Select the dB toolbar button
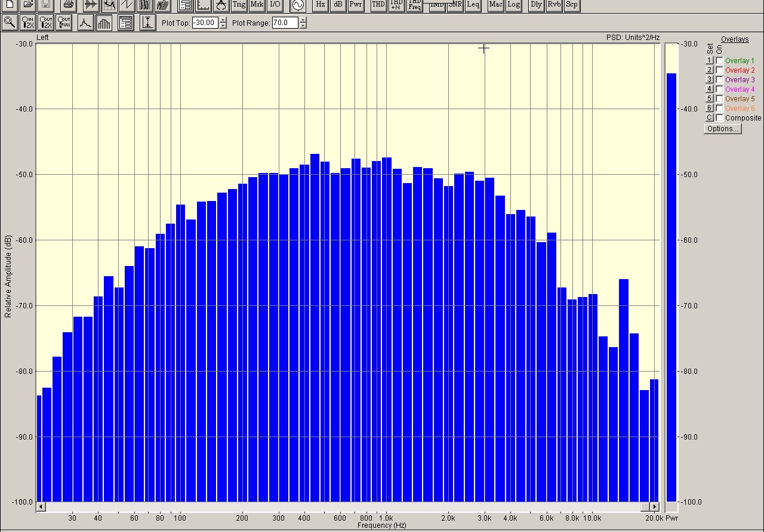This screenshot has height=532, width=764. pos(338,5)
